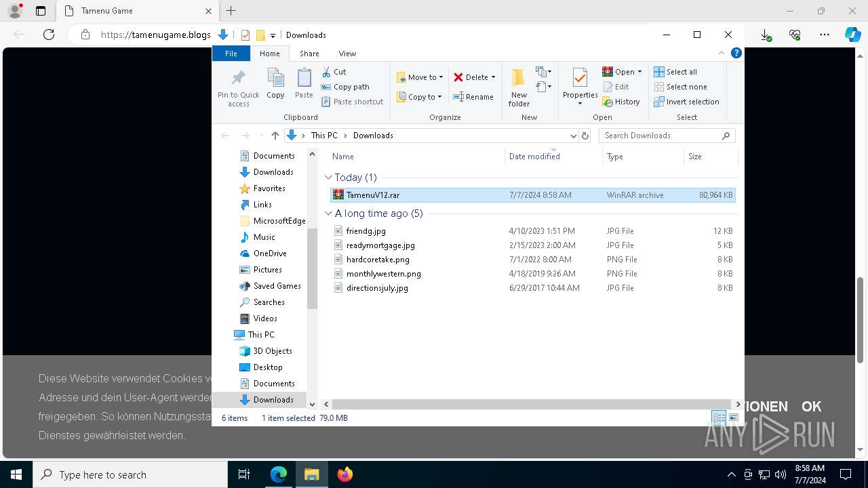Open the Copy to dropdown
The width and height of the screenshot is (868, 488).
pyautogui.click(x=419, y=97)
